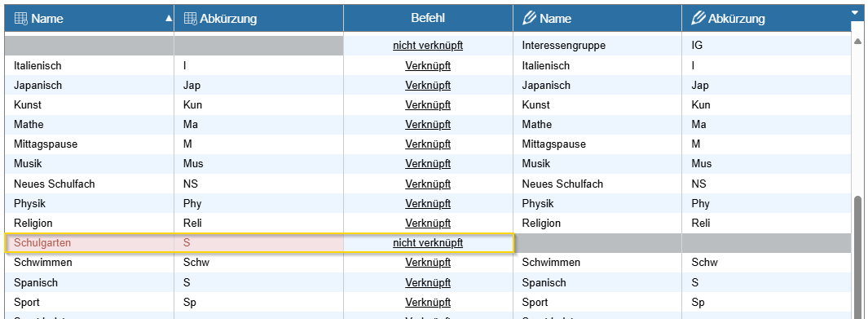The image size is (868, 319).
Task: Click the table icon beside first Abkürzung header
Action: click(190, 18)
